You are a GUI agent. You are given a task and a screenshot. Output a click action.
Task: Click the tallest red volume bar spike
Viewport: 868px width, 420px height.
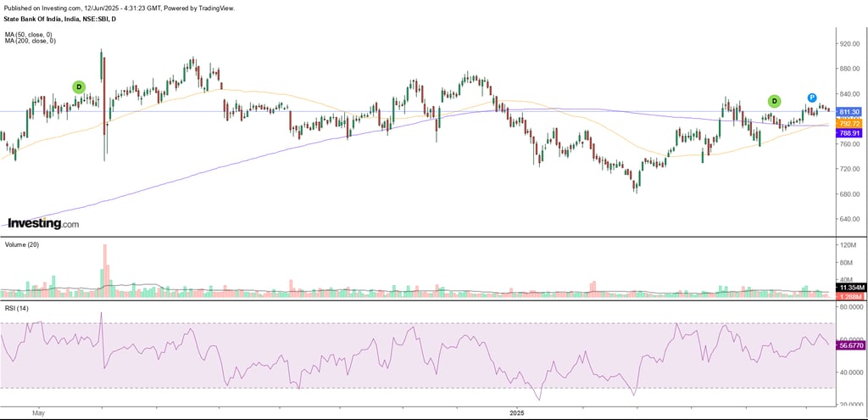coord(104,271)
